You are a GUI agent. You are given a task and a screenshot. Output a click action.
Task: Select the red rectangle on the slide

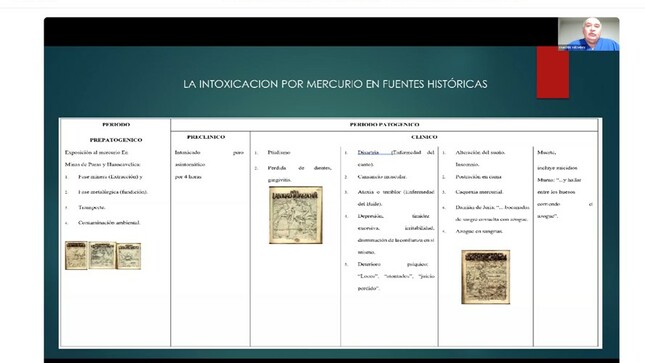pyautogui.click(x=552, y=72)
